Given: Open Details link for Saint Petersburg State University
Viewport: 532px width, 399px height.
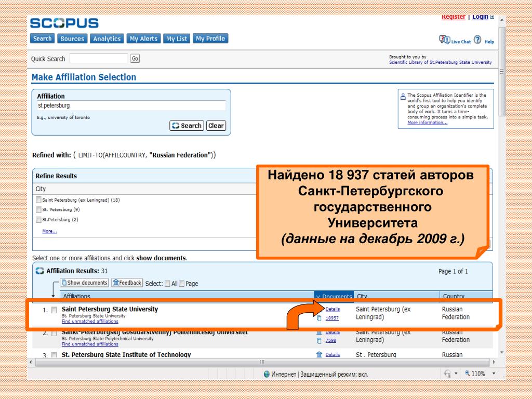Looking at the screenshot, I should (332, 309).
